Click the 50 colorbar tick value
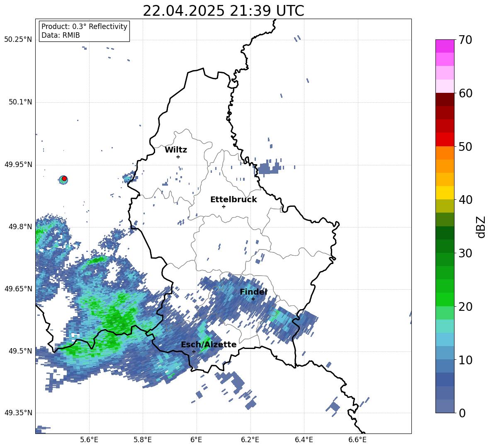Screen dimensions: 491x448 click(x=466, y=146)
